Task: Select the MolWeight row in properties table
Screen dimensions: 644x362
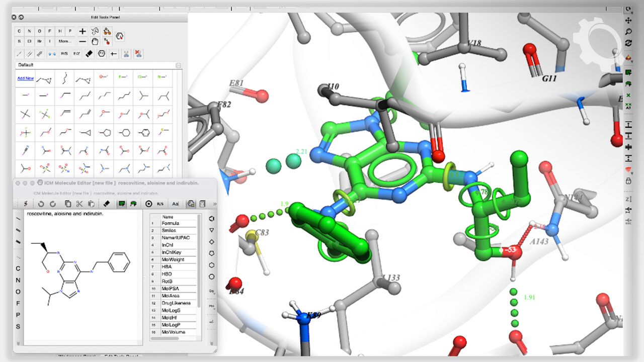Action: point(173,259)
